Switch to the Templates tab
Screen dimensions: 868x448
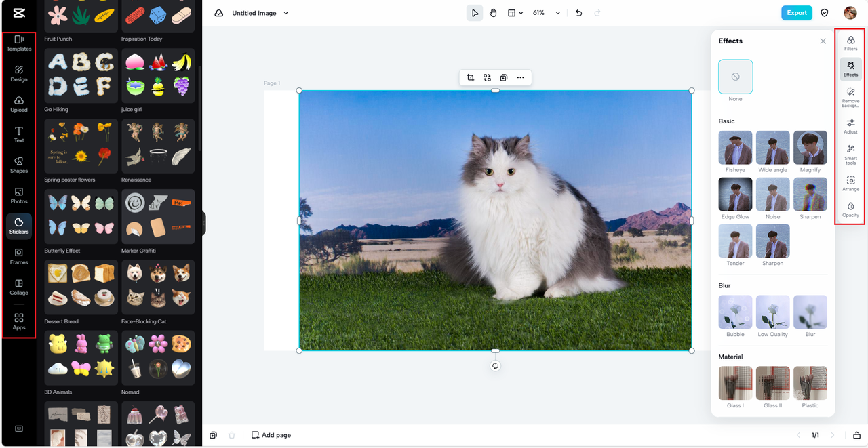(19, 43)
